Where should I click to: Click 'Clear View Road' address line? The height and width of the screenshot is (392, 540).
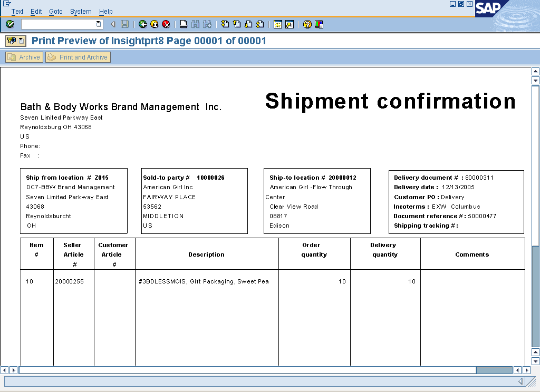click(294, 207)
